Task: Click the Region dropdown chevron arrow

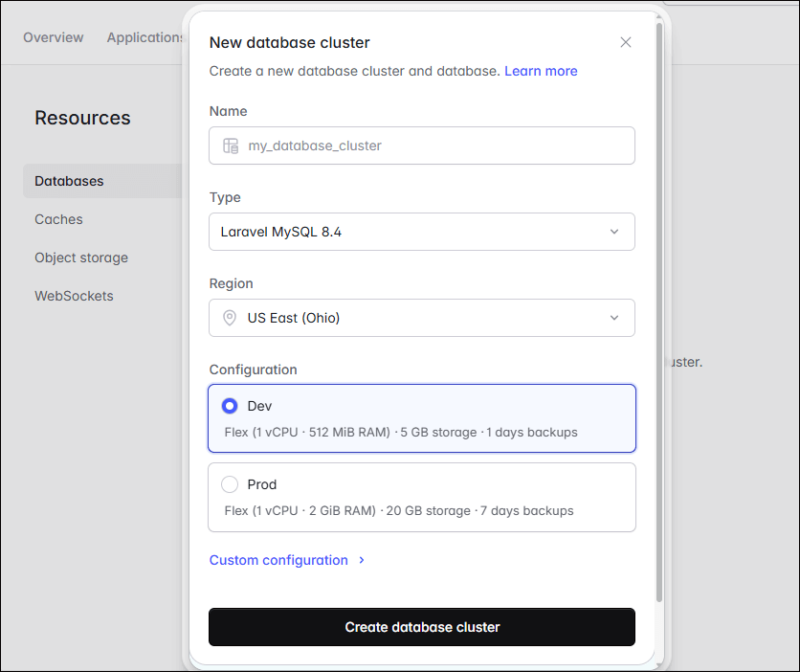Action: point(614,318)
